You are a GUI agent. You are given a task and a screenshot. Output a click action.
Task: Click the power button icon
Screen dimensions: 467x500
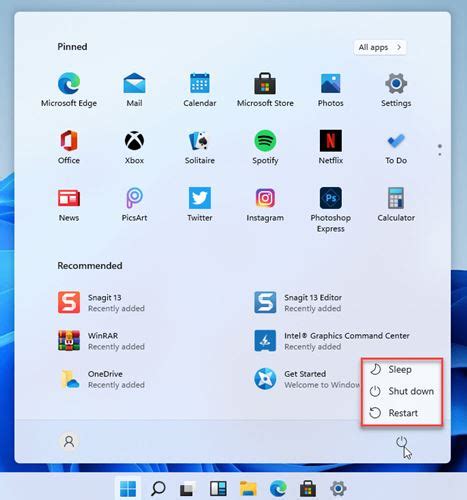pyautogui.click(x=401, y=442)
